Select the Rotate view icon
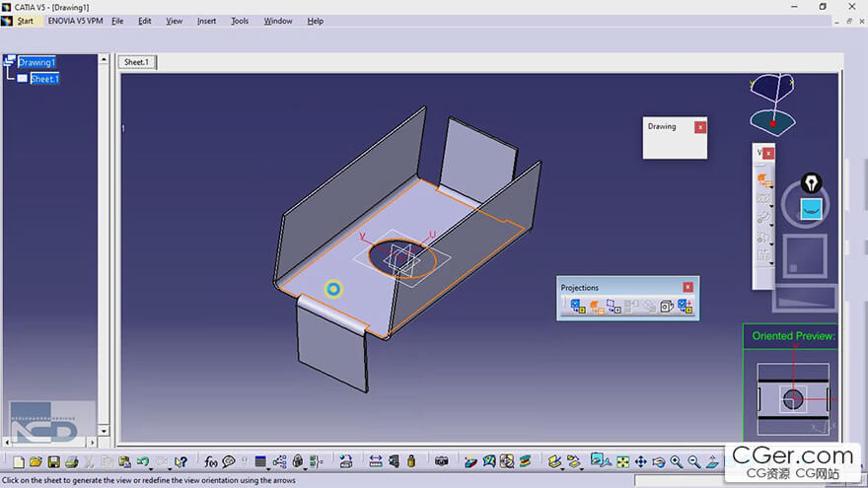868x488 pixels. tap(659, 461)
